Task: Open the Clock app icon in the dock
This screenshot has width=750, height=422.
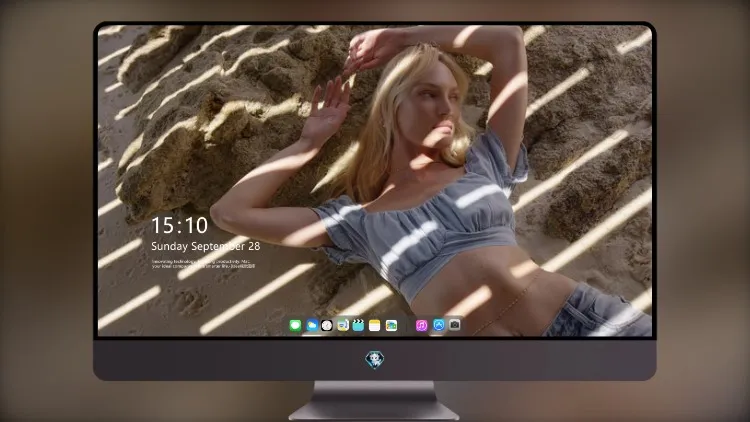Action: pyautogui.click(x=327, y=325)
